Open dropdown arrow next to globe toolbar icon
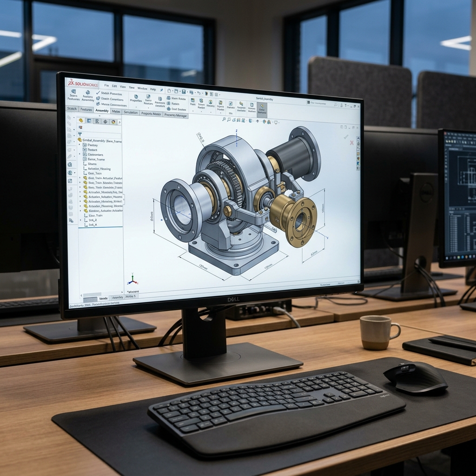The height and width of the screenshot is (476, 476). pyautogui.click(x=75, y=173)
